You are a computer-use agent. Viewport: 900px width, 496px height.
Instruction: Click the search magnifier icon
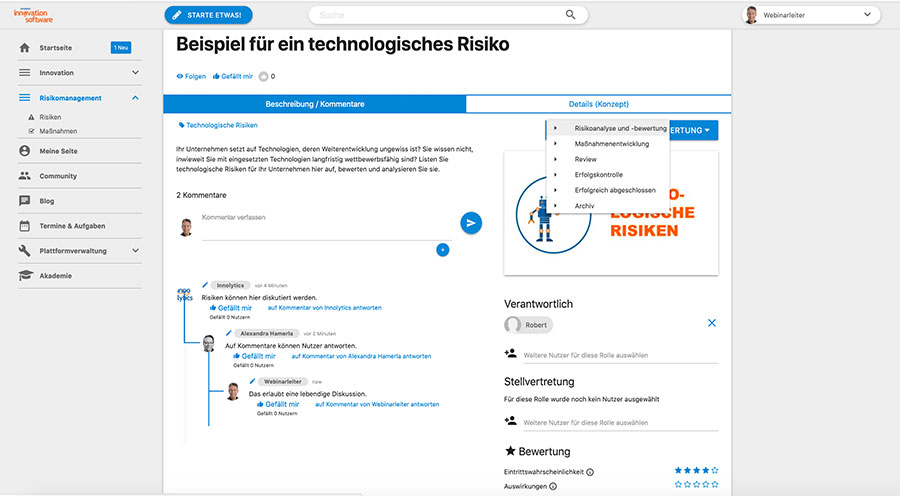coord(570,15)
